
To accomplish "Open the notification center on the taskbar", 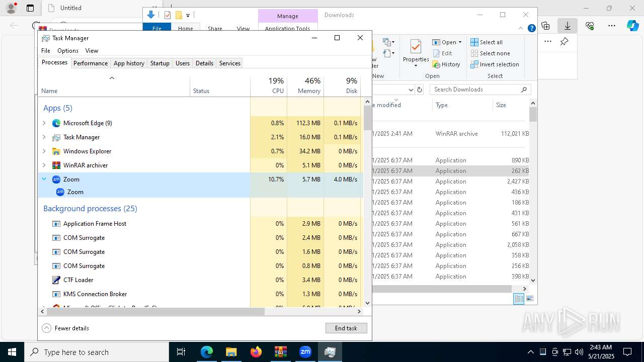I will [627, 352].
